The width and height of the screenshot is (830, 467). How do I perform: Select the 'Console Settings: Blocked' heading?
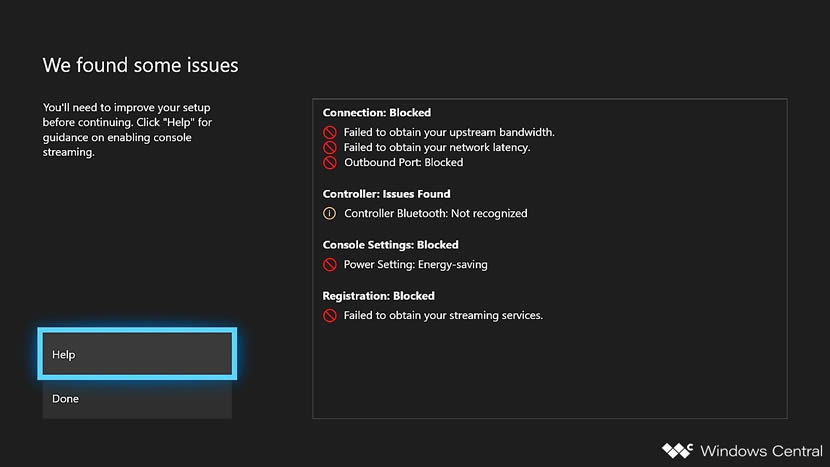(390, 245)
